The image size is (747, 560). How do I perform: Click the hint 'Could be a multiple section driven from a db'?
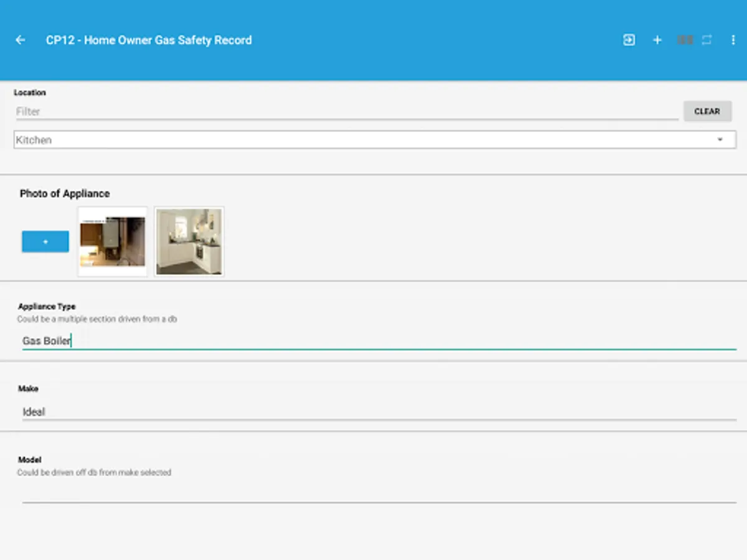98,319
